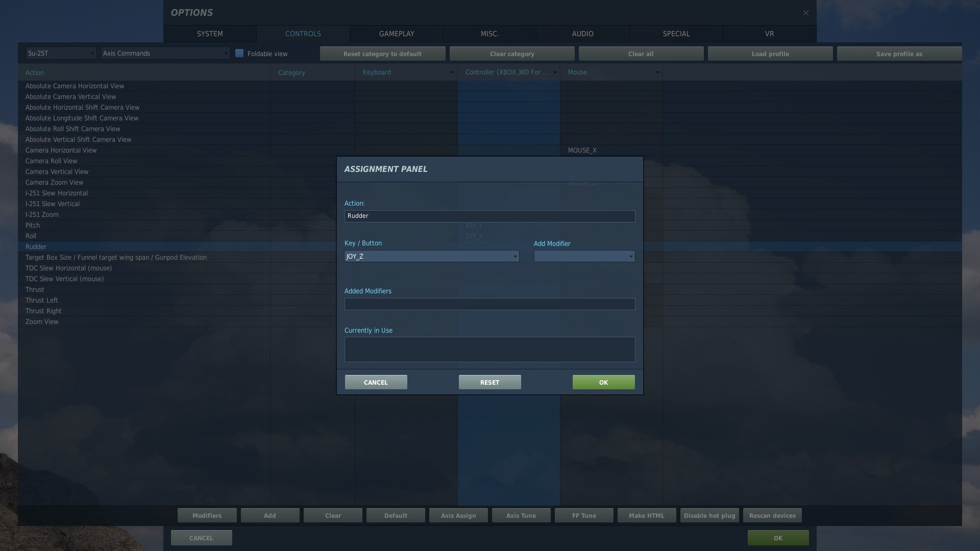This screenshot has width=980, height=551.
Task: Switch to the AUDIO tab
Action: point(582,34)
